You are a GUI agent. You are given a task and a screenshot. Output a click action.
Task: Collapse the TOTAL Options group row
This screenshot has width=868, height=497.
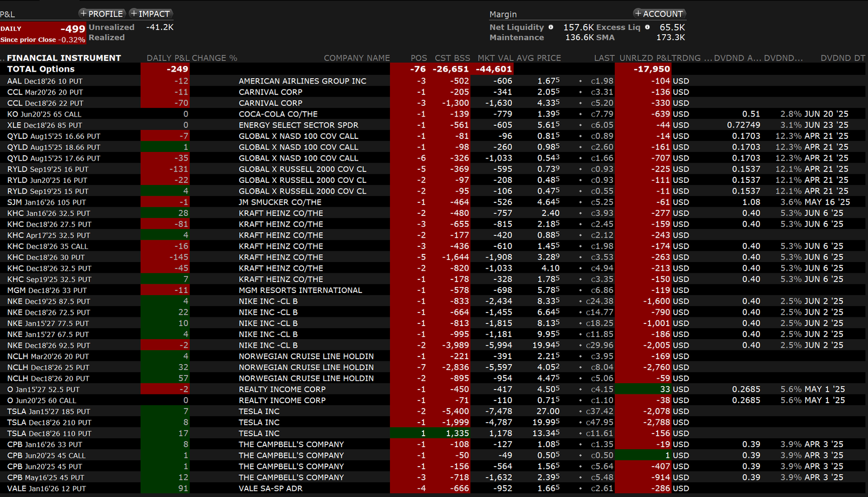coord(41,69)
